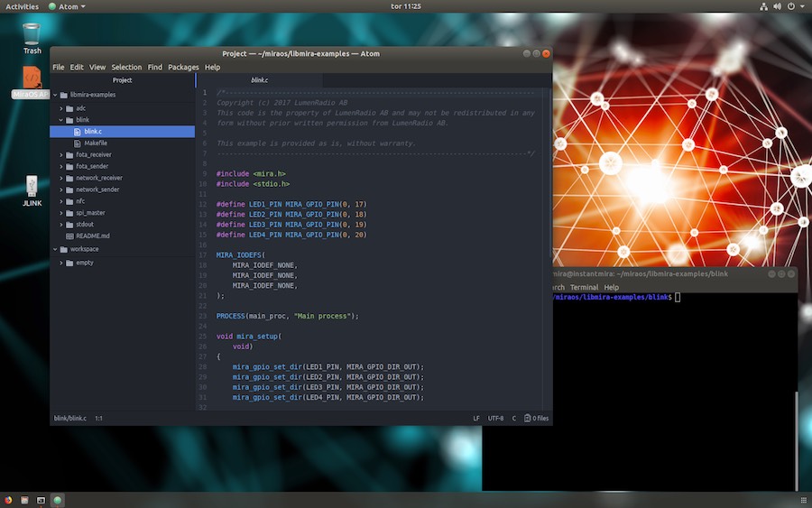Click the Atom icon in the top bar
The image size is (812, 508).
51,6
